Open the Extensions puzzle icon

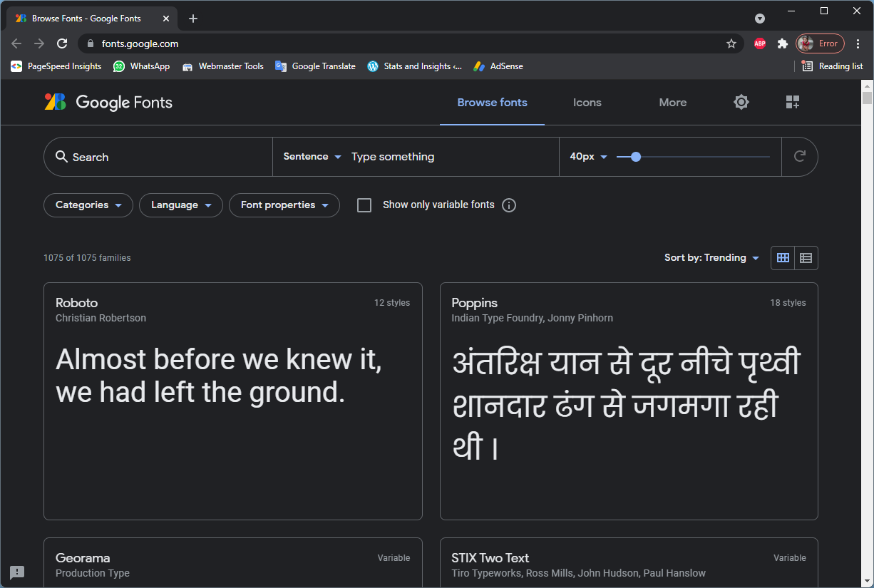coord(783,43)
